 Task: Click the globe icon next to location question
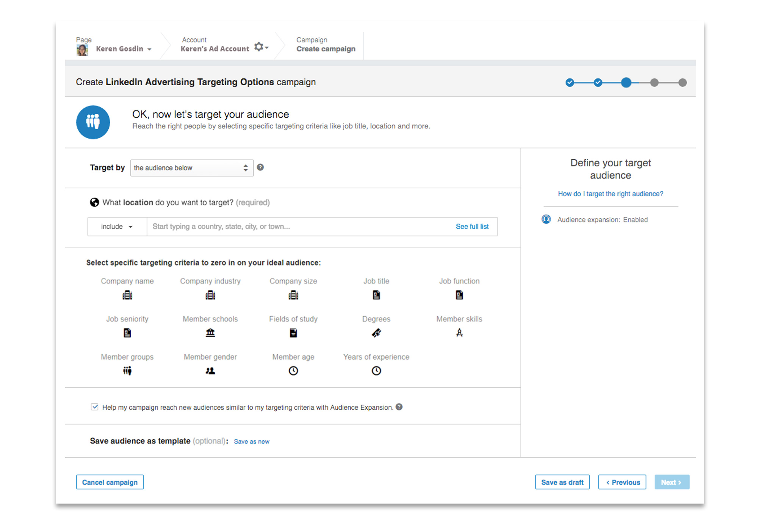[x=94, y=202]
